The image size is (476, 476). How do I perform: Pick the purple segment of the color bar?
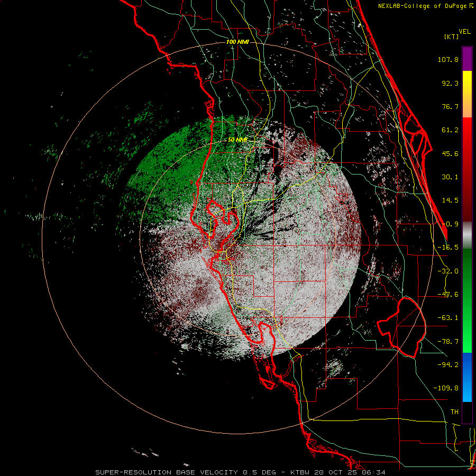[x=467, y=59]
